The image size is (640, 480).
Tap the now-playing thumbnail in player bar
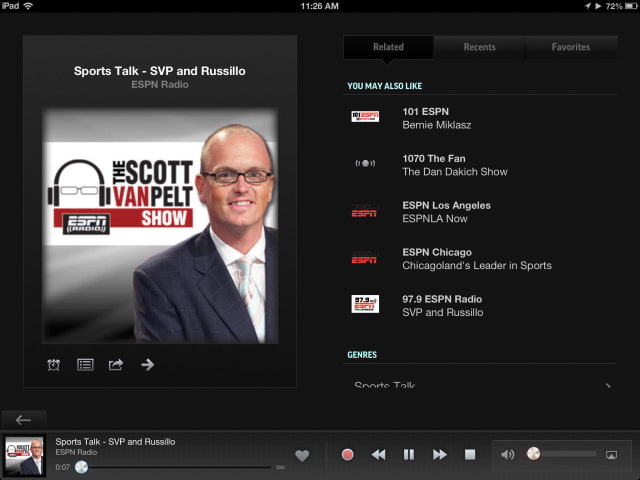[x=24, y=456]
